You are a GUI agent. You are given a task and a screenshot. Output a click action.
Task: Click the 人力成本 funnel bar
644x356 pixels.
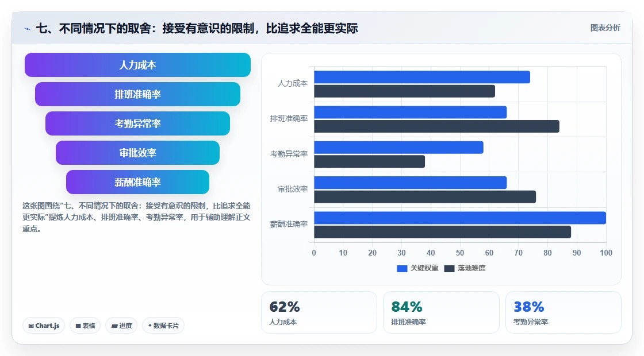click(x=137, y=65)
